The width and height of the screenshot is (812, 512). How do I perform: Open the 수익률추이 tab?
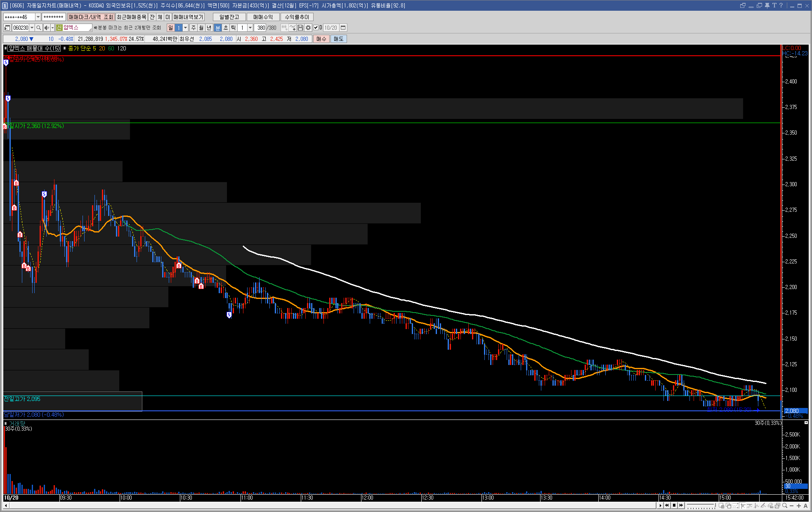[x=297, y=17]
